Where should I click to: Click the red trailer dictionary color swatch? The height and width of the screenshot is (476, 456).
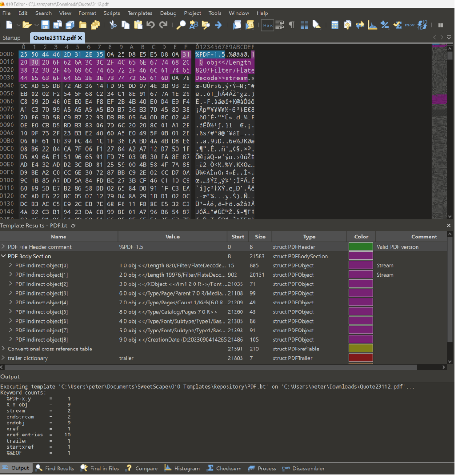[x=361, y=358]
